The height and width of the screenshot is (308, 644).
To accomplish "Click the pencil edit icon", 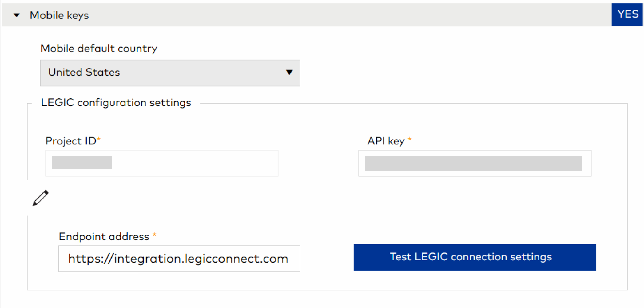I will 41,198.
